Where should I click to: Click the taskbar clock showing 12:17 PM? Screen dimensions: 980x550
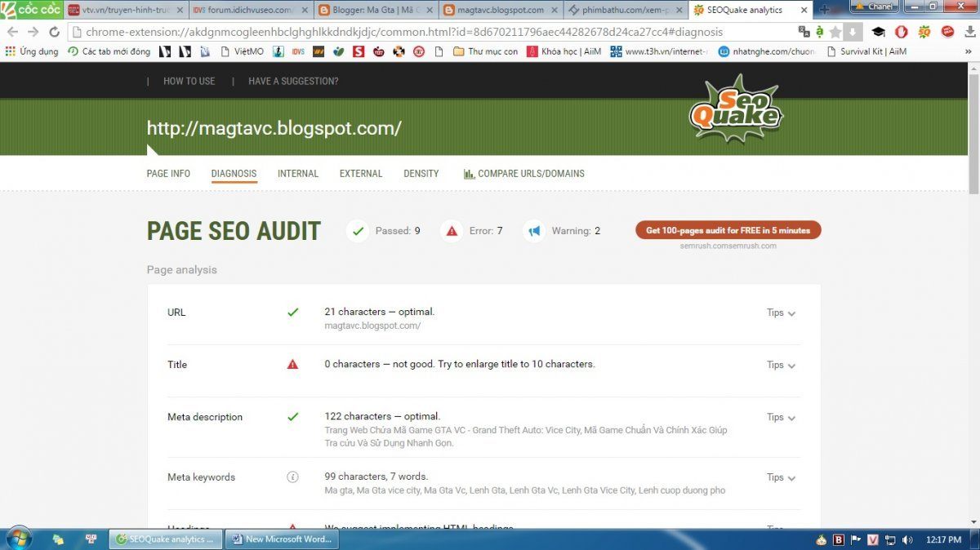pyautogui.click(x=944, y=539)
